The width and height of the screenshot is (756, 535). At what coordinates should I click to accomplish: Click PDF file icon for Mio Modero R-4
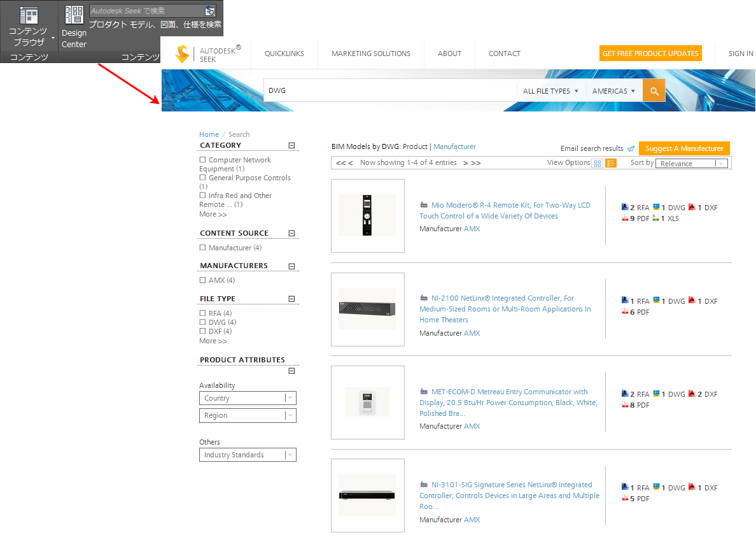point(625,218)
